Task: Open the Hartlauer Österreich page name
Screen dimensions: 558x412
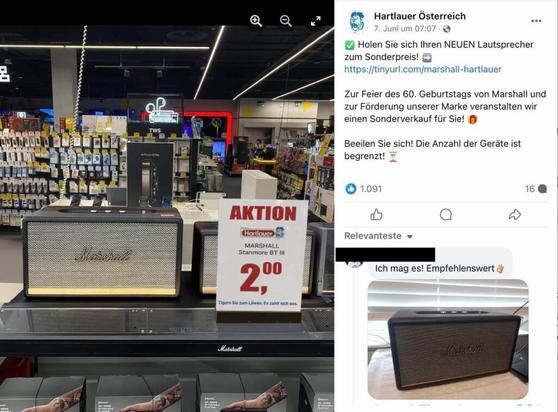Action: [x=420, y=16]
